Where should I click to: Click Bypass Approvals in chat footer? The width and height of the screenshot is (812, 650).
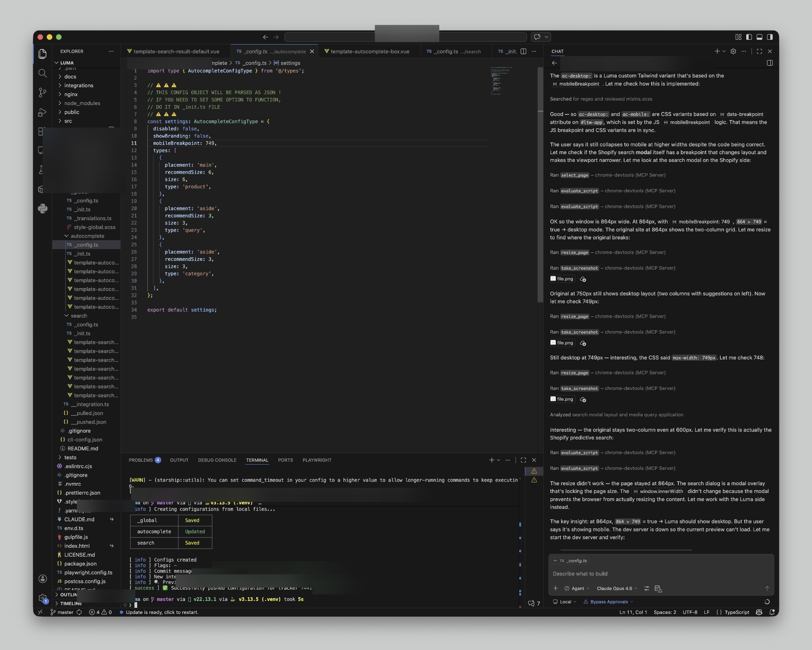[609, 602]
